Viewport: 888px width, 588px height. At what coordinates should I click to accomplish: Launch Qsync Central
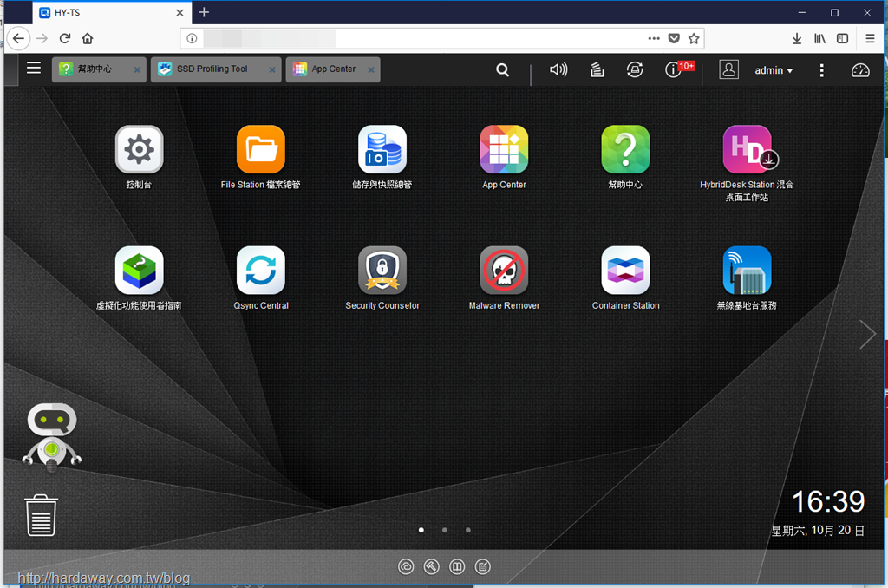[x=261, y=271]
